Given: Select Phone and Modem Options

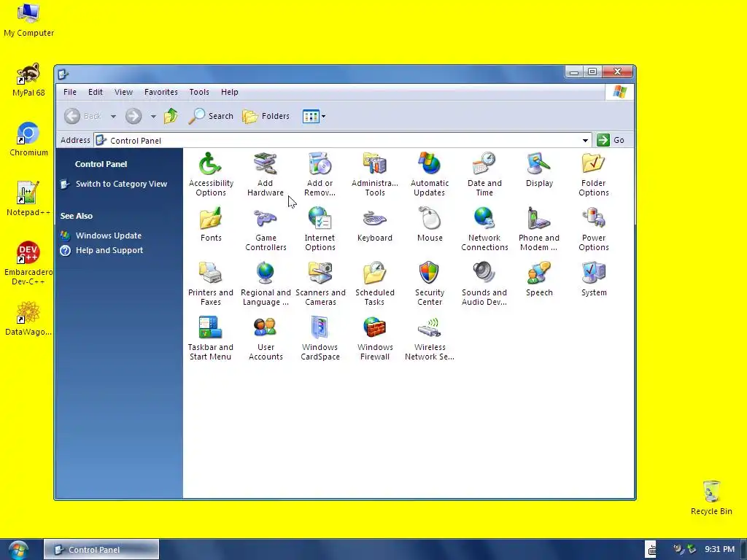Looking at the screenshot, I should coord(539,229).
